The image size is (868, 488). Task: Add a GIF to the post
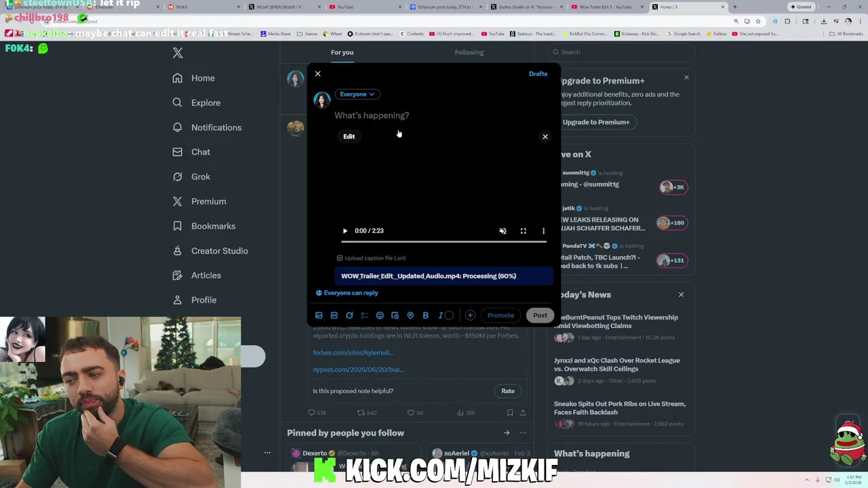tap(334, 315)
